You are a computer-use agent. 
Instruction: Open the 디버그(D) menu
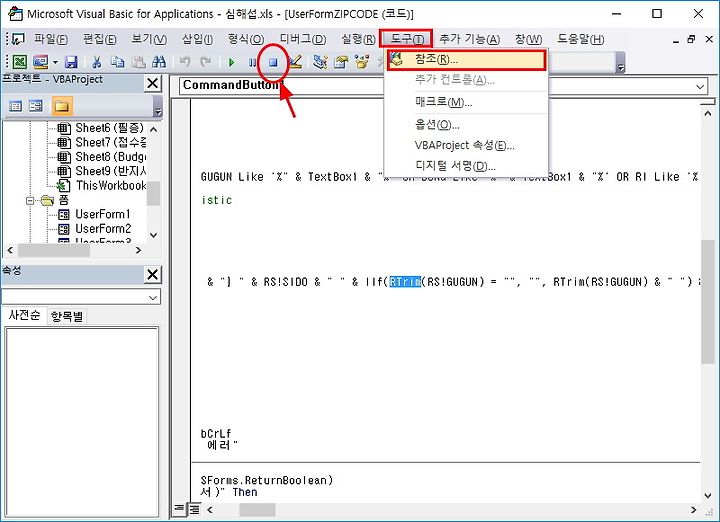(303, 39)
